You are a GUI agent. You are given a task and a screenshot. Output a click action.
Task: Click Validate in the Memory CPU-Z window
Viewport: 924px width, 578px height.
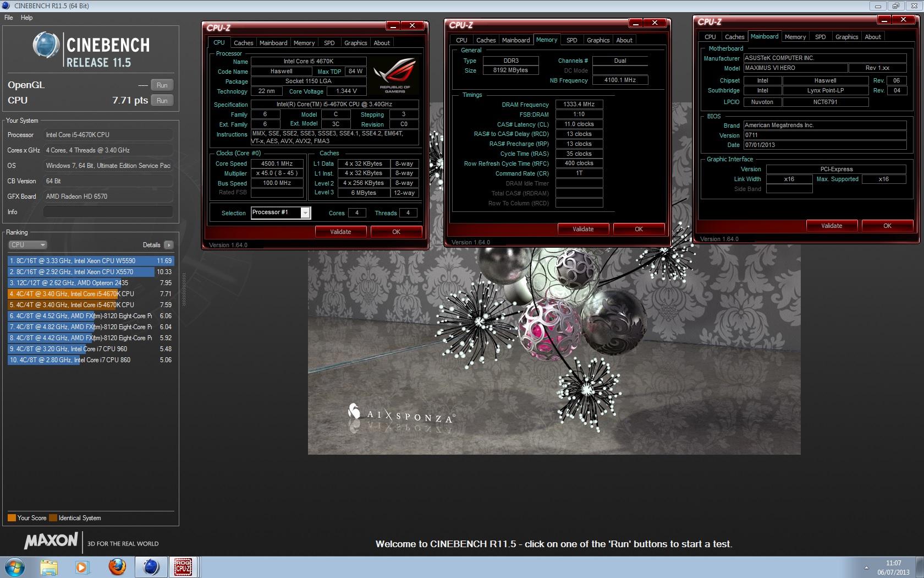583,229
